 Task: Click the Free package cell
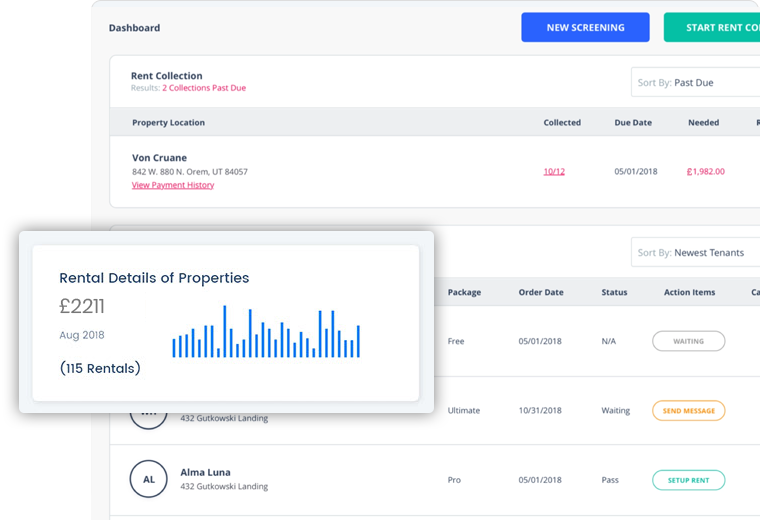coord(456,341)
